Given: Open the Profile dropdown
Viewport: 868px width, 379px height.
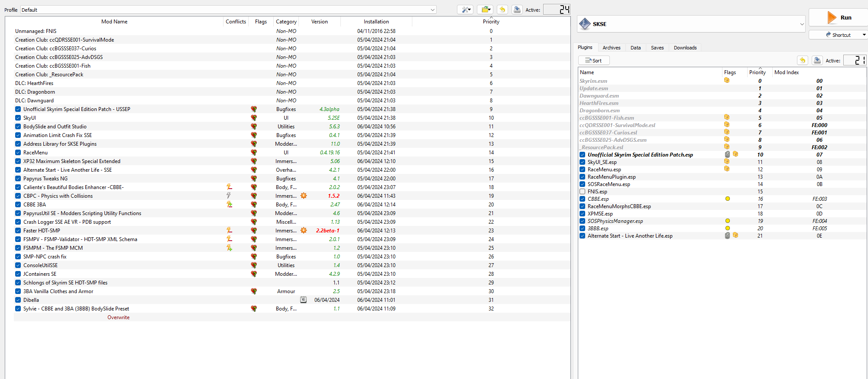Looking at the screenshot, I should point(228,10).
